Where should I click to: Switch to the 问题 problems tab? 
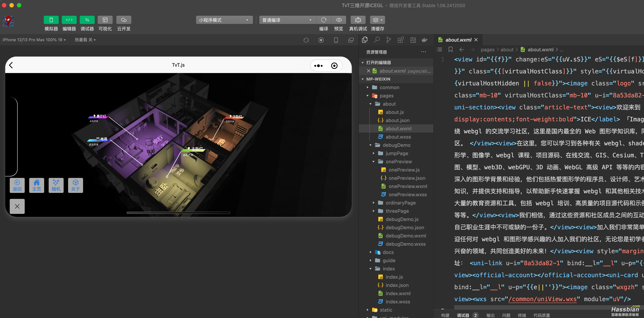506,315
